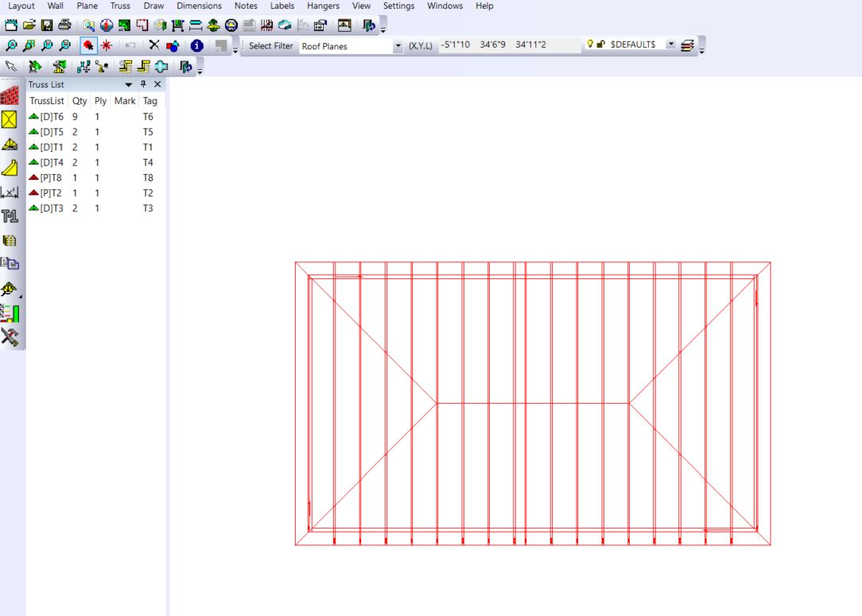Open the Select Filter Roof Planes dropdown
This screenshot has width=862, height=616.
398,46
